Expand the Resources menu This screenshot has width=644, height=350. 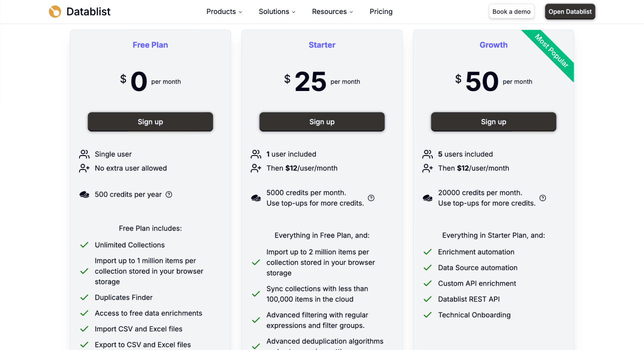332,11
